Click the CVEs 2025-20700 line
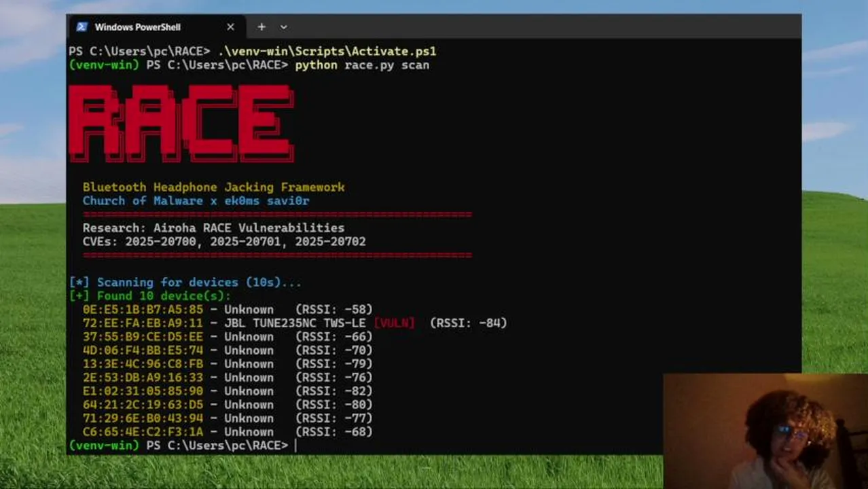This screenshot has height=489, width=868. click(x=224, y=242)
